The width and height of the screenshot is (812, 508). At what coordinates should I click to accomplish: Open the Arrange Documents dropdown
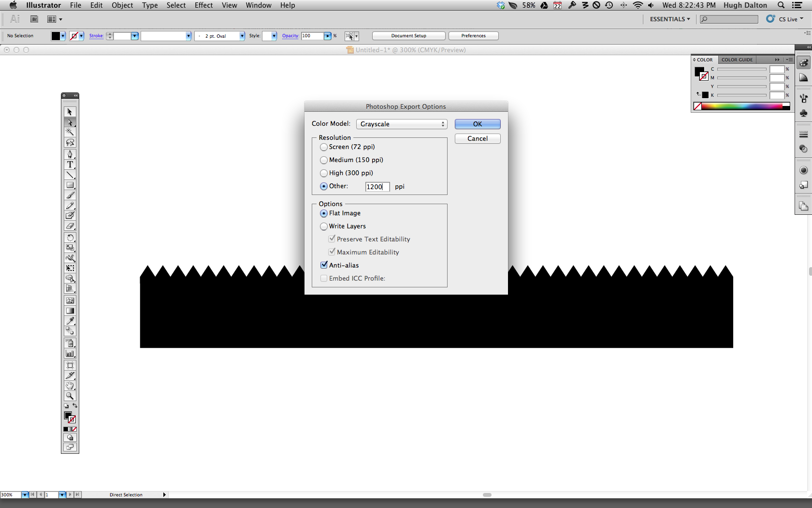pyautogui.click(x=55, y=19)
